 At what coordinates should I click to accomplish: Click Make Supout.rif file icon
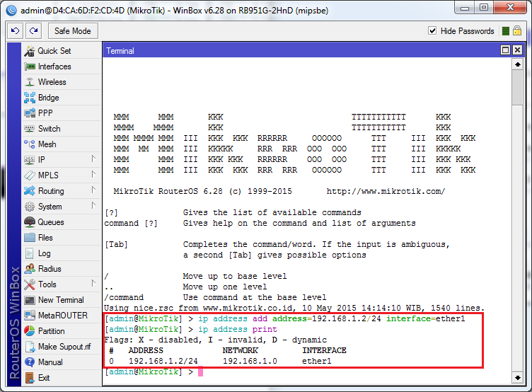30,347
